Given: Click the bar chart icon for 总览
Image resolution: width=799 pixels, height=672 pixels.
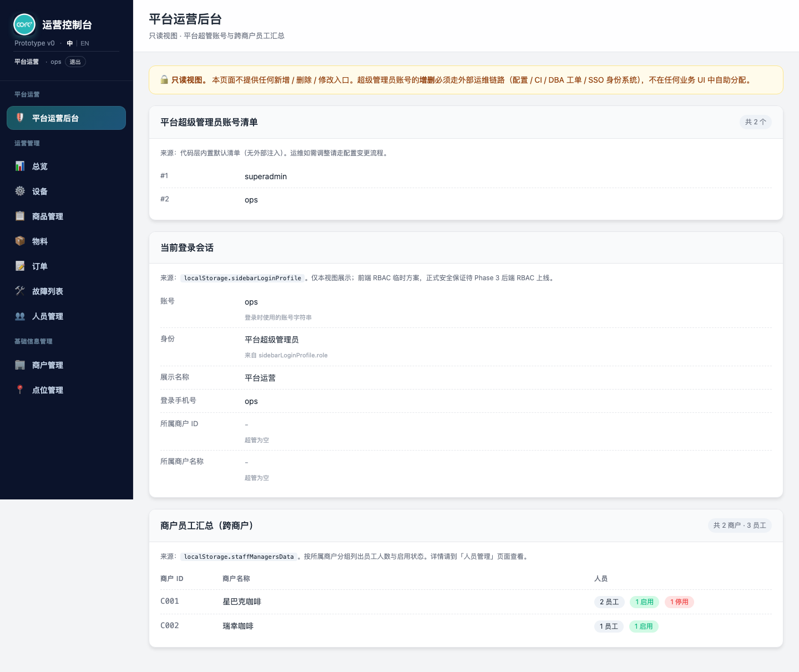Looking at the screenshot, I should pos(20,166).
